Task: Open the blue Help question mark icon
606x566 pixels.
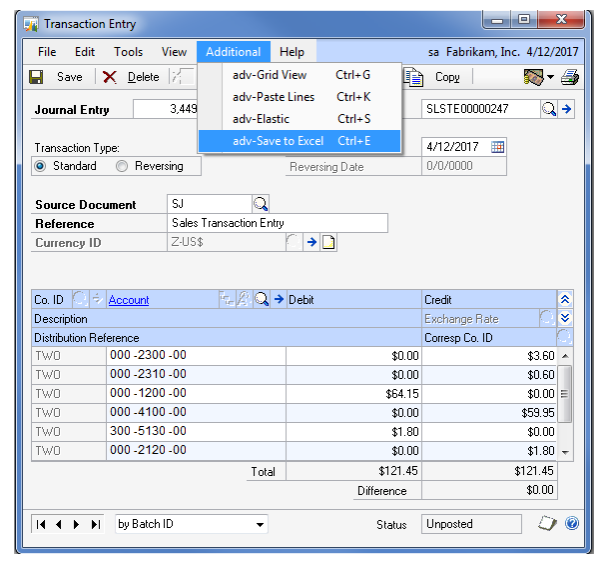Action: tap(572, 524)
